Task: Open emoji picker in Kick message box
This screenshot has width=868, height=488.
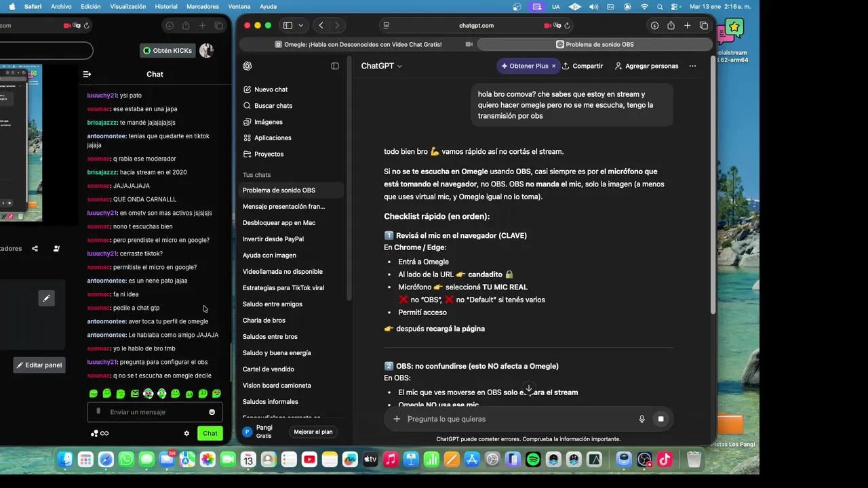Action: (x=212, y=412)
